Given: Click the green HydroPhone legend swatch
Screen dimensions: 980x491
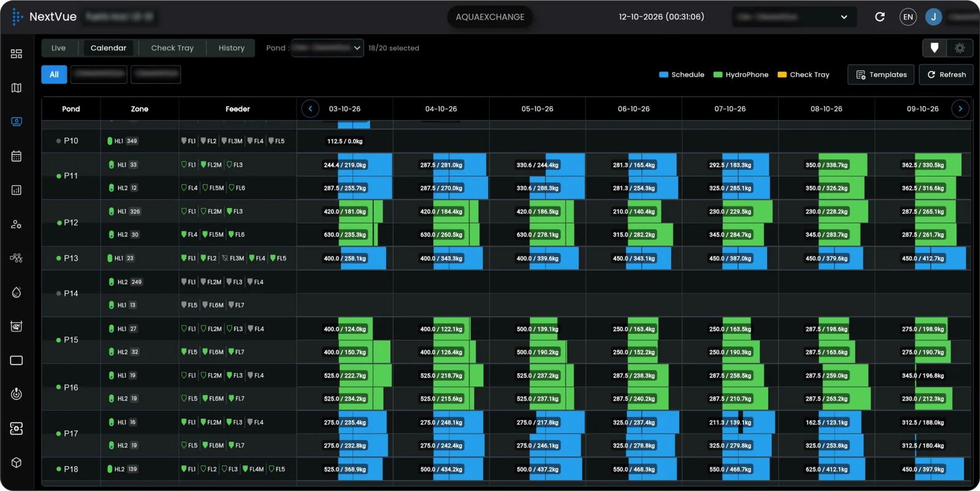Looking at the screenshot, I should pyautogui.click(x=718, y=75).
